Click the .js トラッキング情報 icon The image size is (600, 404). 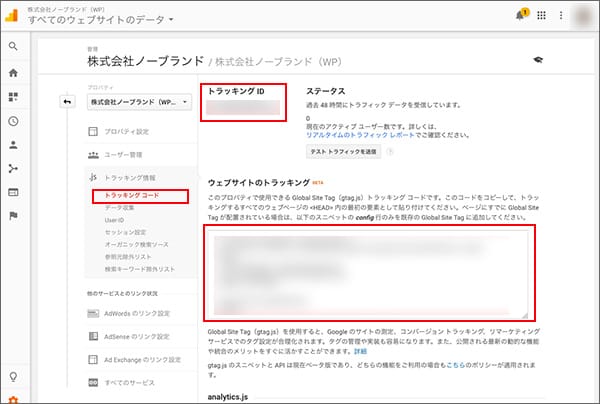tap(93, 178)
